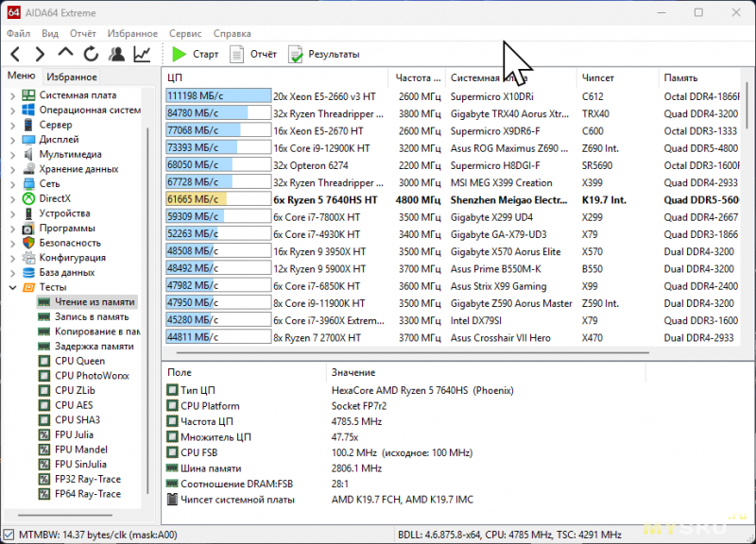The width and height of the screenshot is (756, 544).
Task: Expand the Мультимедиа tree node
Action: click(x=12, y=155)
